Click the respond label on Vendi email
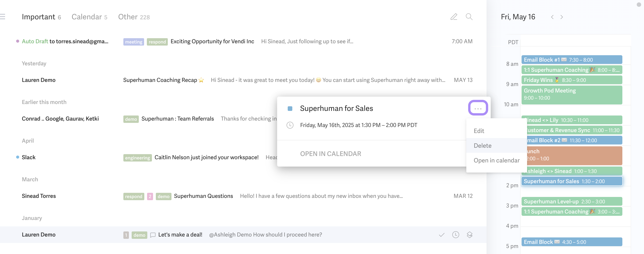 157,42
